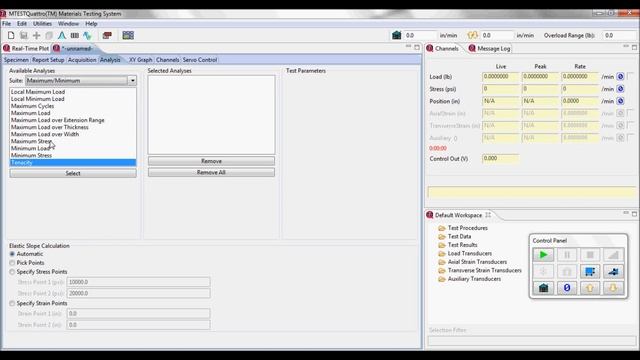Switch to the Acquisition tab
The image size is (640, 360).
[x=82, y=60]
